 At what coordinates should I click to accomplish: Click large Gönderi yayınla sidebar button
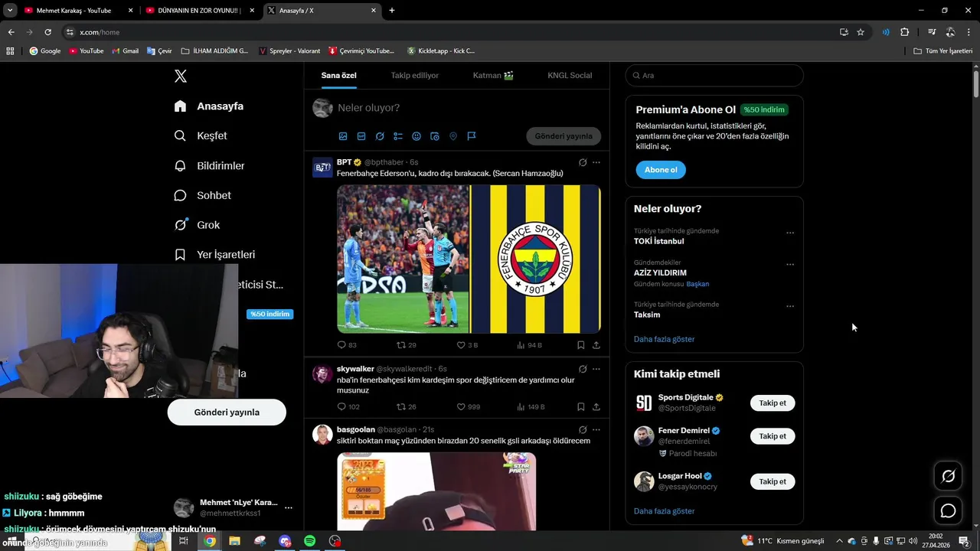227,412
